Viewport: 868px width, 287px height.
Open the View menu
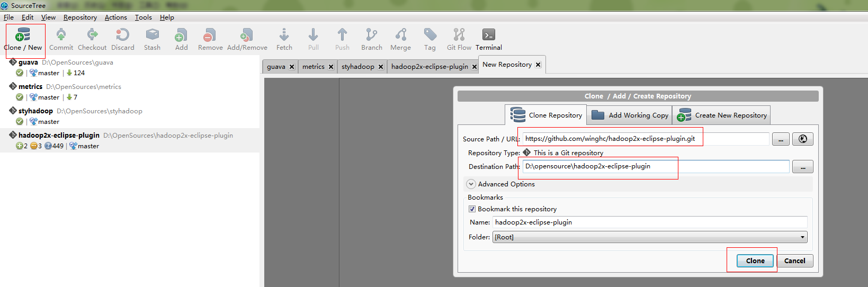(x=48, y=17)
